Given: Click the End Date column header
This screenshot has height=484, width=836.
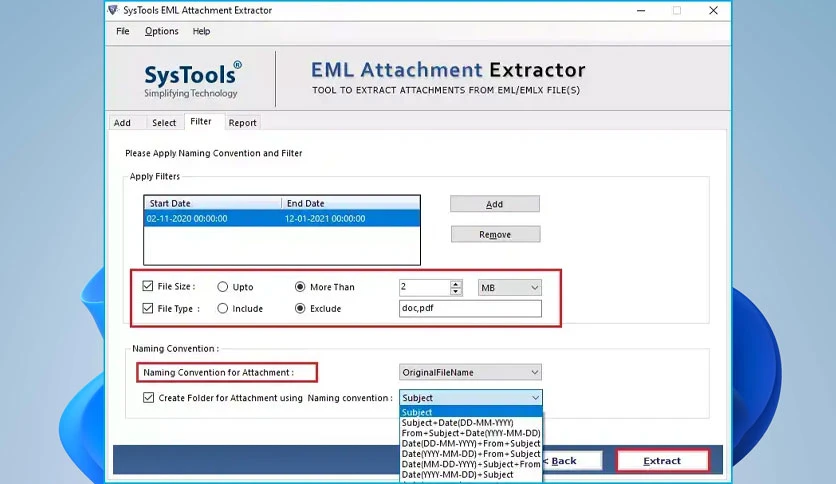Looking at the screenshot, I should click(x=351, y=203).
